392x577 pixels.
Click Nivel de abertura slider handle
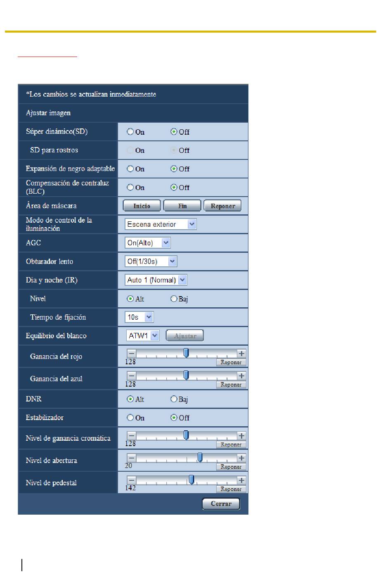(200, 457)
